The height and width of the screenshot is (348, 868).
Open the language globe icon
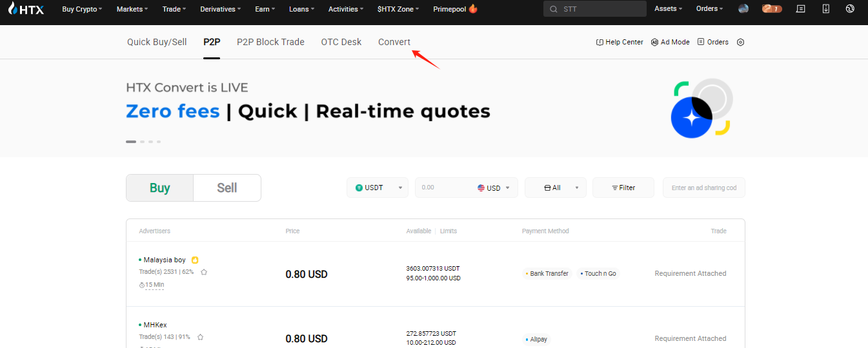850,9
